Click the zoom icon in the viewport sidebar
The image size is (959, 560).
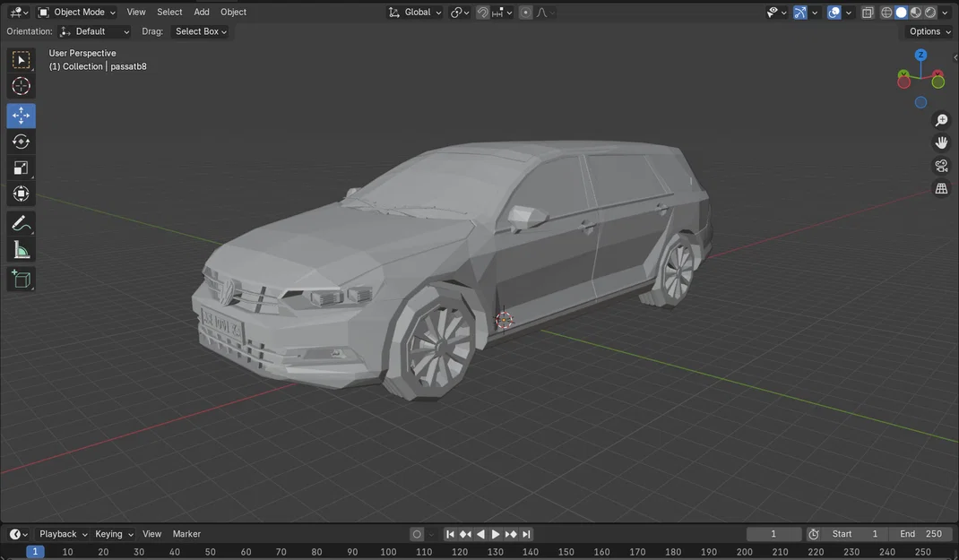tap(940, 119)
